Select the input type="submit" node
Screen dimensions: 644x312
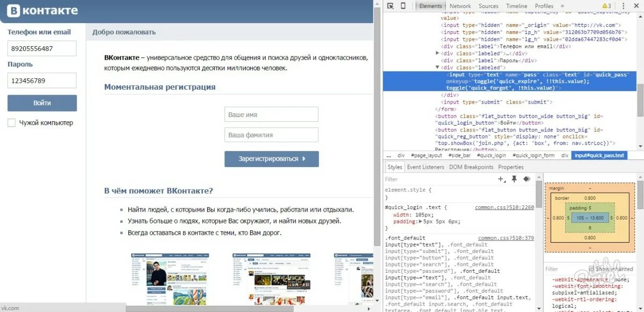[x=496, y=102]
